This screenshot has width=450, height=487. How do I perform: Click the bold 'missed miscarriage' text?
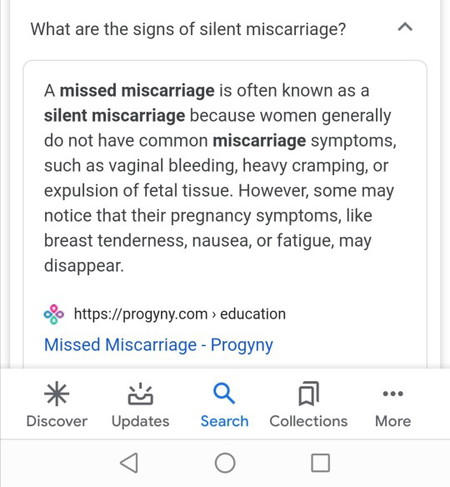(x=137, y=91)
